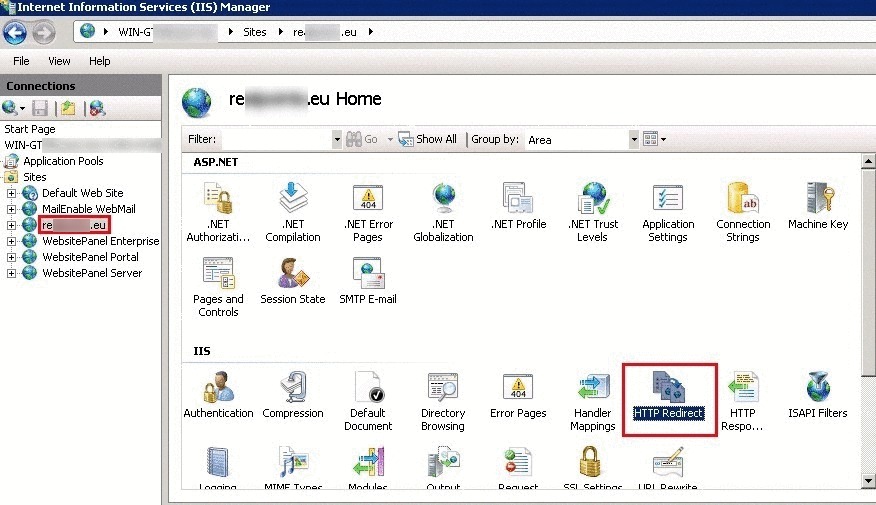This screenshot has height=505, width=876.
Task: Click the Show All button
Action: [428, 139]
